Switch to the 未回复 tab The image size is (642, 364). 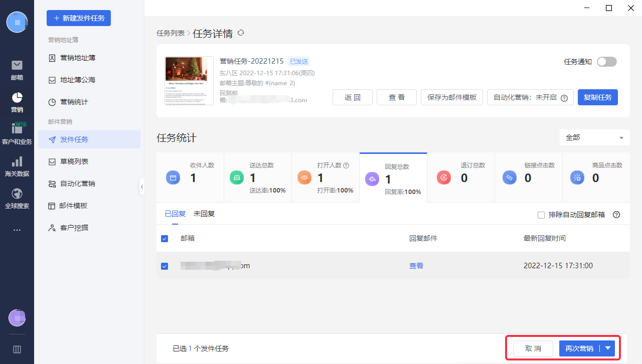pos(204,214)
